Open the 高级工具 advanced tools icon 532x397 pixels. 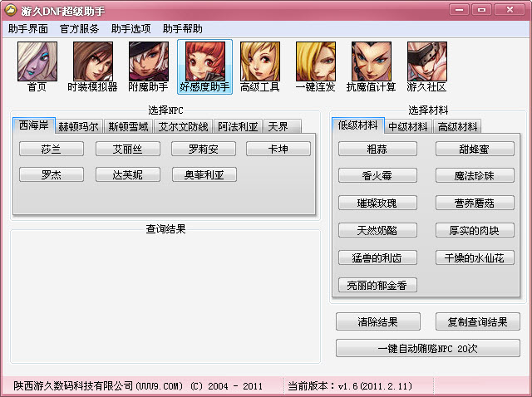pyautogui.click(x=260, y=66)
